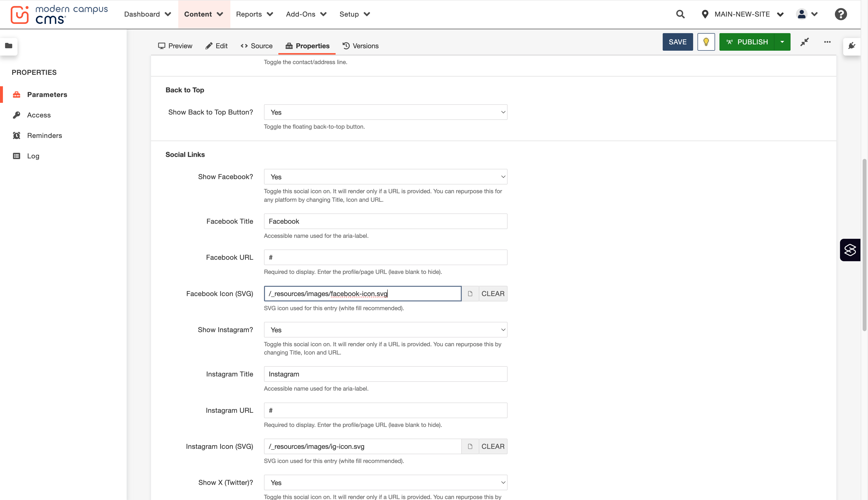Click the Modern Campus CMS logo
868x500 pixels.
pyautogui.click(x=59, y=14)
